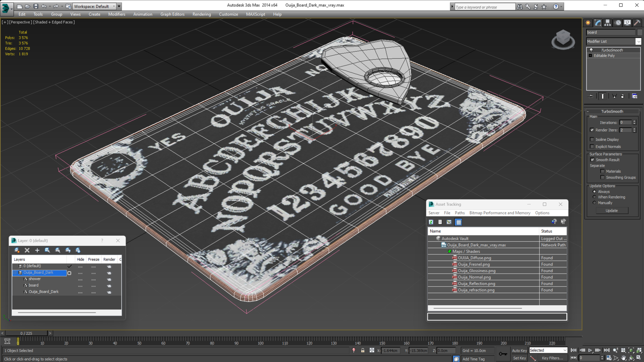Click Delete layer X icon in Layer dialog

[x=27, y=250]
